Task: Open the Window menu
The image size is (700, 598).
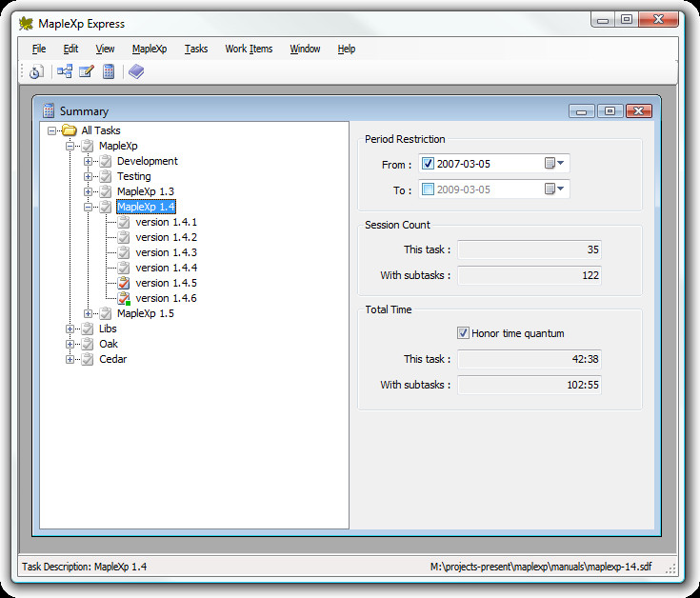Action: (x=305, y=49)
